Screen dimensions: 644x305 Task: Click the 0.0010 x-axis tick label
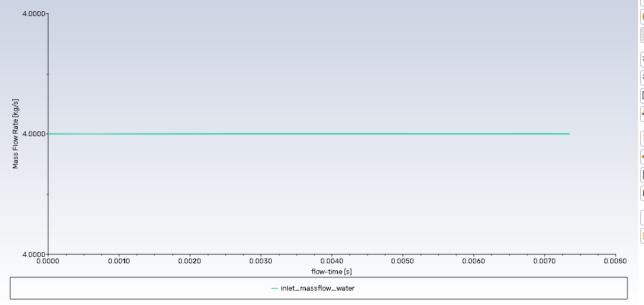click(x=119, y=261)
